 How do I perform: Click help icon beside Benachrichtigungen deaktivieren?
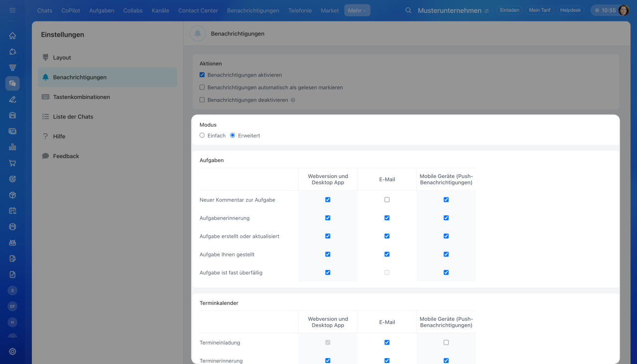click(x=293, y=100)
